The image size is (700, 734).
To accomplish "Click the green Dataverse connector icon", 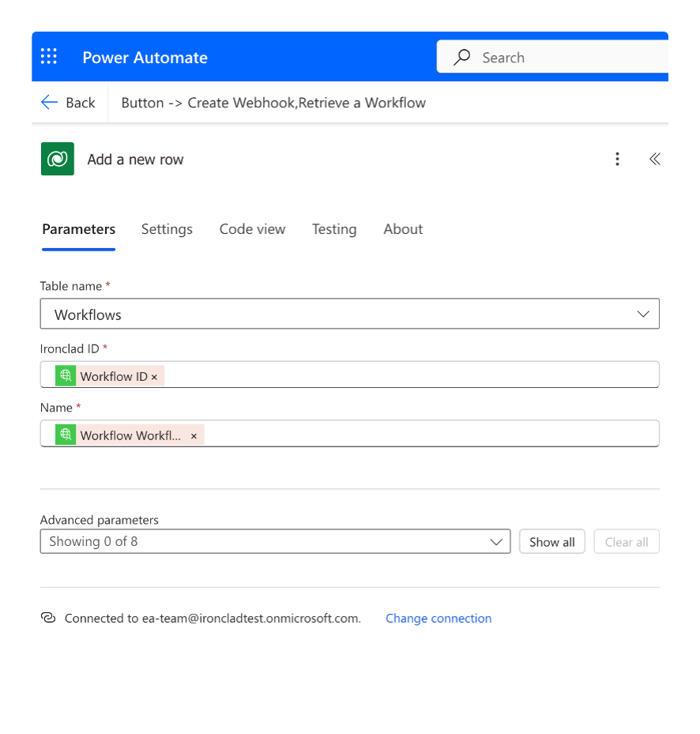I will [x=57, y=159].
